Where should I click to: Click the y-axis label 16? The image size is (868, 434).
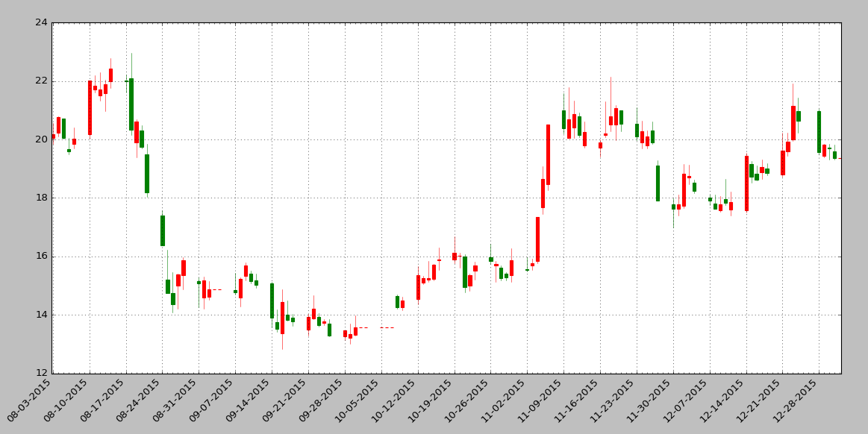pos(42,257)
